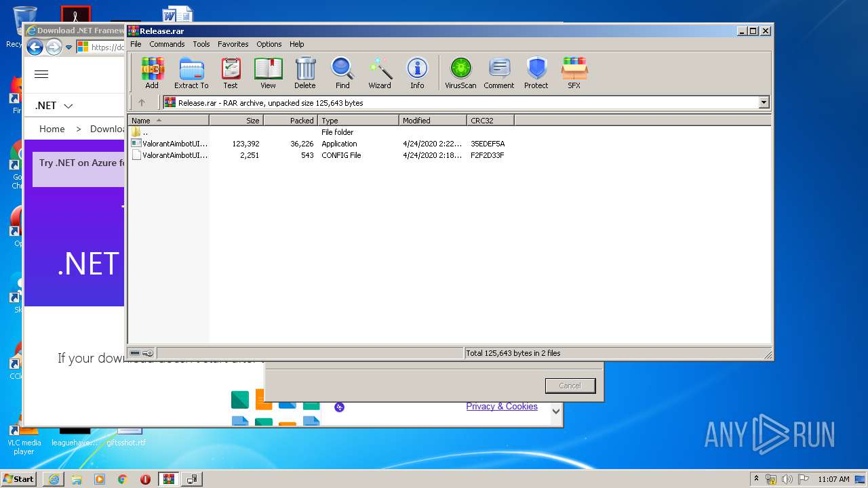
Task: Open Chrome from taskbar
Action: point(123,479)
